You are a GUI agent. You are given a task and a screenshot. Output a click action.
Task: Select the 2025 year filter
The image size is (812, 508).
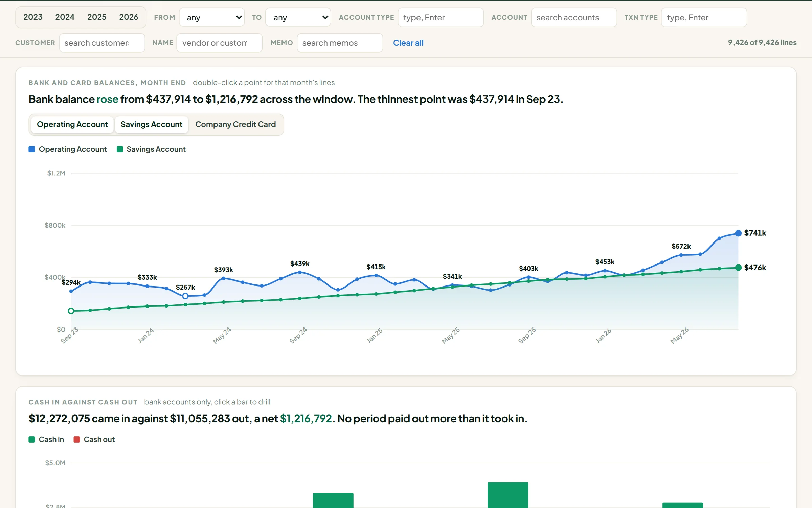coord(97,17)
